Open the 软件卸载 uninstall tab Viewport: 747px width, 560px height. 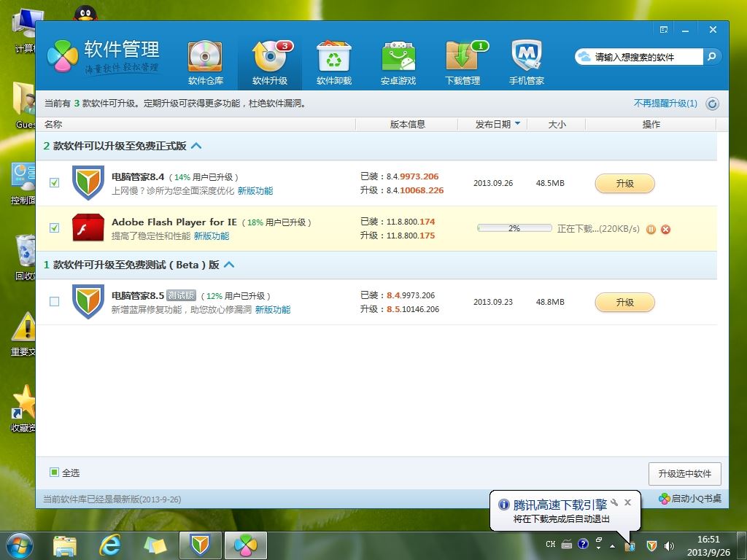334,63
